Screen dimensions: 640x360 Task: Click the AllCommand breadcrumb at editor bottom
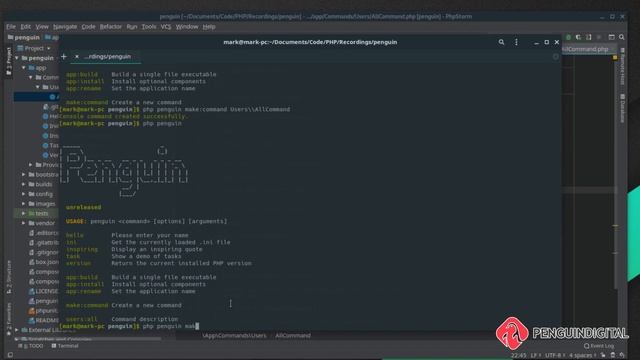point(293,336)
